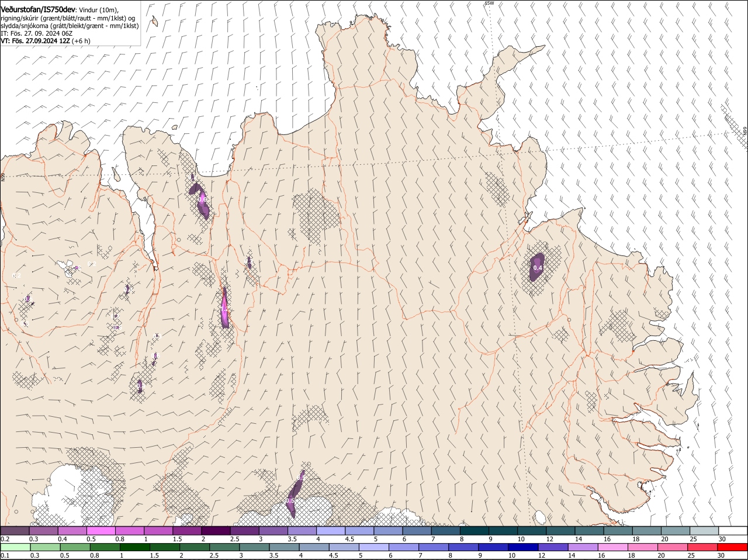Click the 0.5 label on the southern glacier patch

coord(290,501)
